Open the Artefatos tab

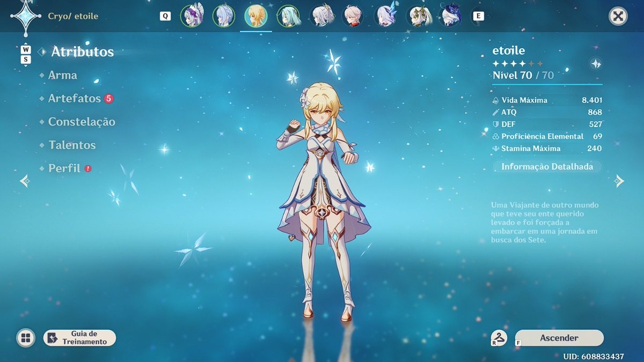[x=74, y=98]
